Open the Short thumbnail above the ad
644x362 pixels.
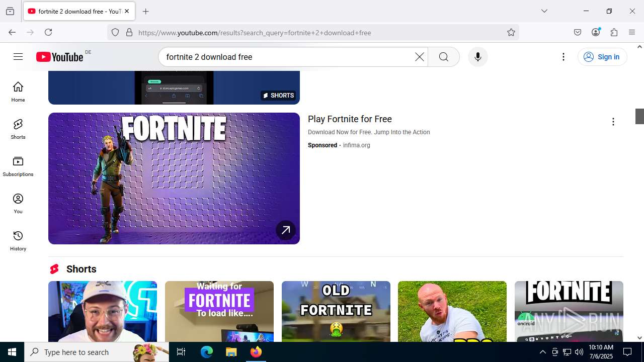pos(174,87)
